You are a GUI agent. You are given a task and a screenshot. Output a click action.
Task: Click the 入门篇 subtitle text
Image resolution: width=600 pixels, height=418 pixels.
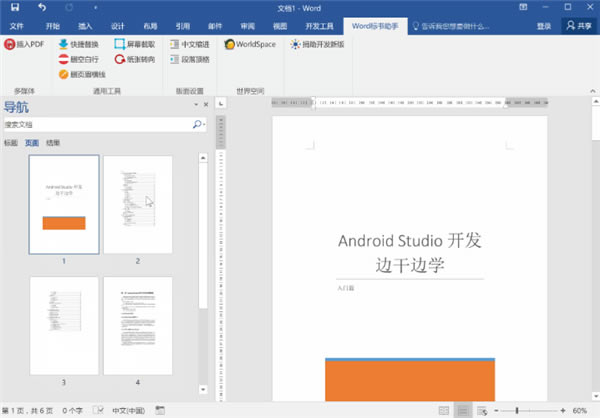coord(346,288)
